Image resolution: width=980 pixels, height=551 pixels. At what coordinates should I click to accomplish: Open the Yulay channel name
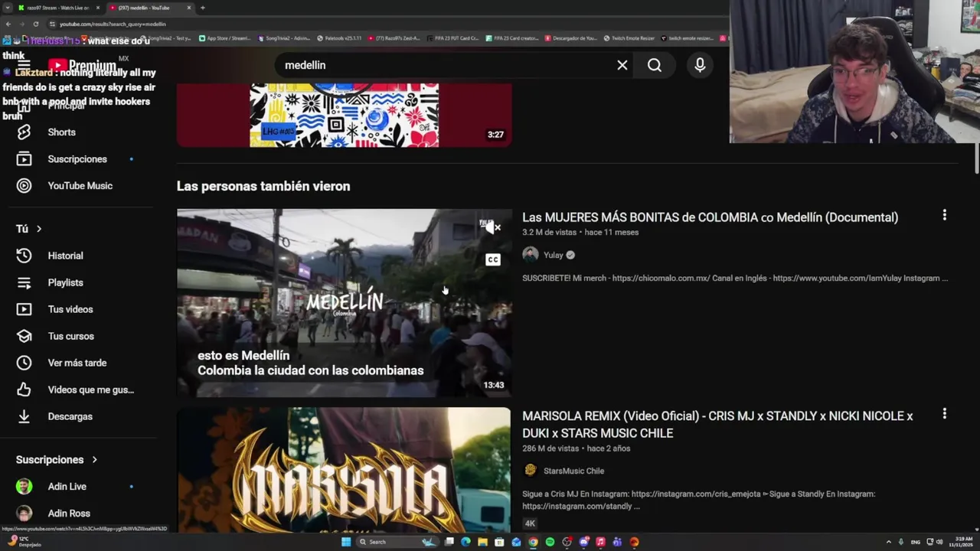pyautogui.click(x=553, y=255)
